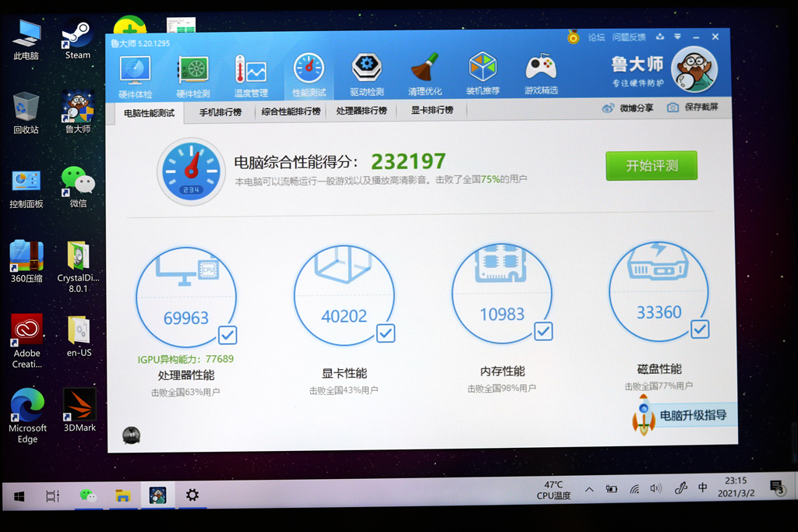Open the 360压缩 desktop shortcut
Image resolution: width=798 pixels, height=532 pixels.
click(x=26, y=262)
